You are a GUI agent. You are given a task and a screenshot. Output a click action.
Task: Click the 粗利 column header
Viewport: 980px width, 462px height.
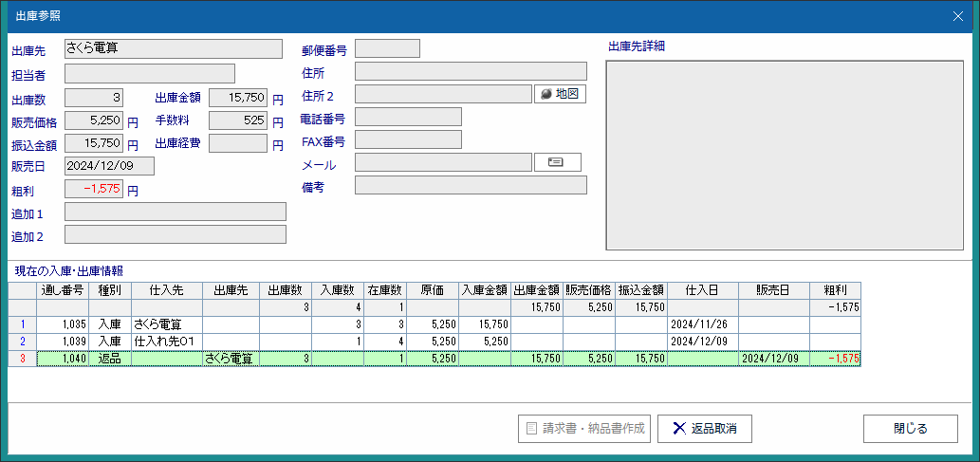click(835, 290)
